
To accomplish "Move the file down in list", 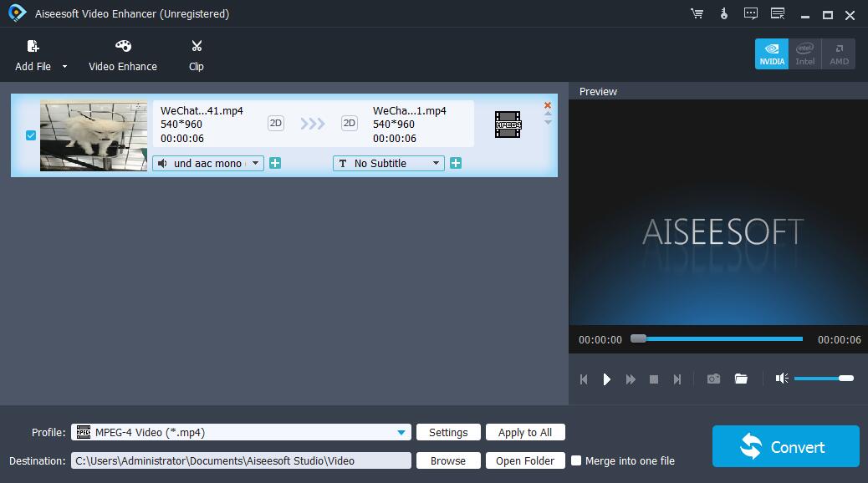I will (548, 122).
